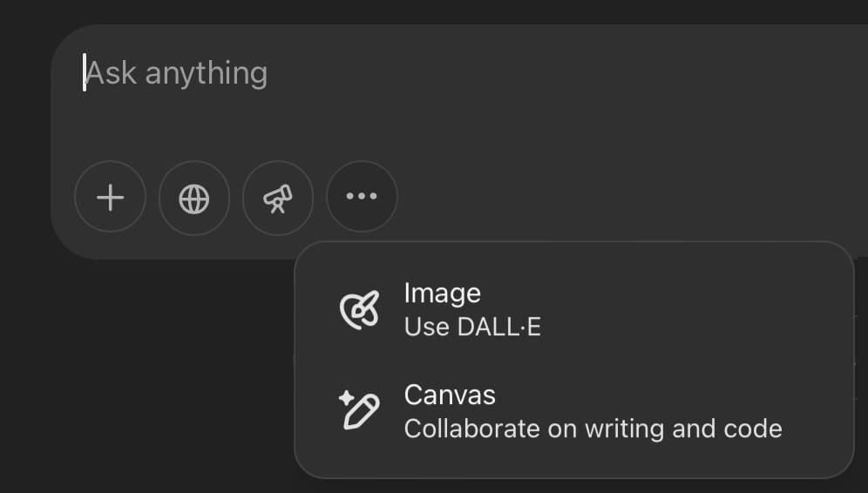
Task: Click the plus symbol inside the circular button
Action: click(110, 198)
